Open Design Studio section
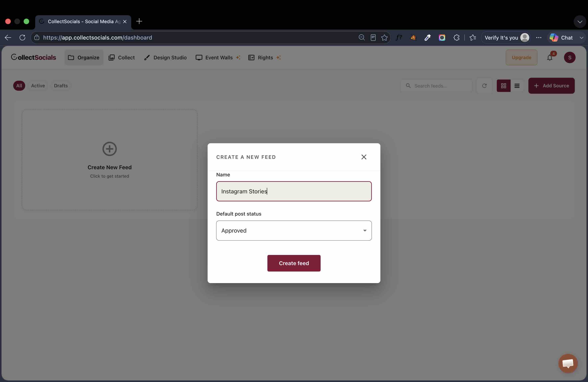This screenshot has width=588, height=382. pos(165,58)
